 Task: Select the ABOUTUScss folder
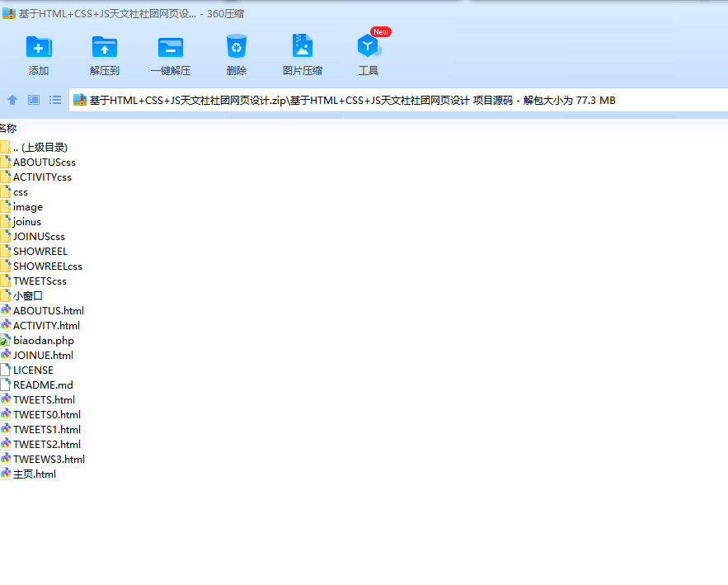tap(38, 163)
